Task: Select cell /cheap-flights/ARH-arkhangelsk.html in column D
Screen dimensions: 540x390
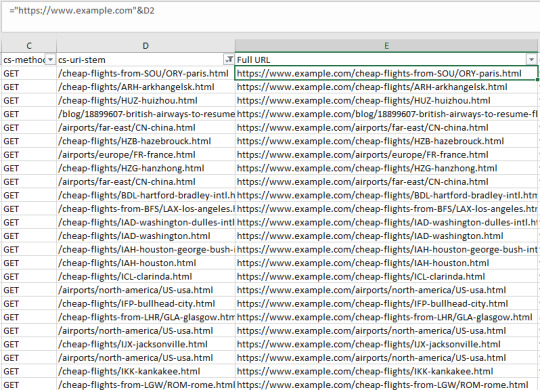Action: (x=146, y=87)
